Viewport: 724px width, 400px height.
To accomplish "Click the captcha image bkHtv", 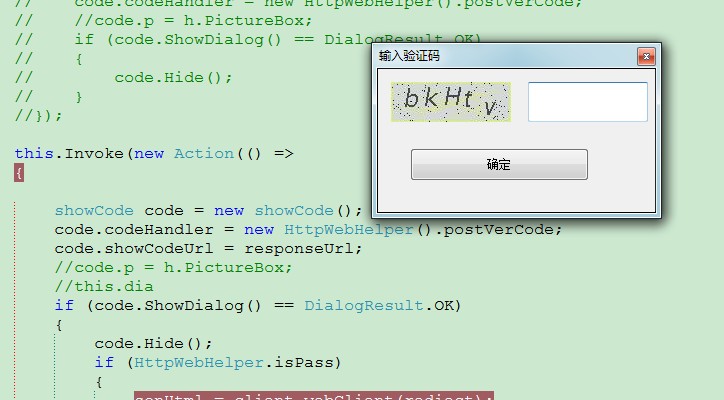I will pos(451,102).
